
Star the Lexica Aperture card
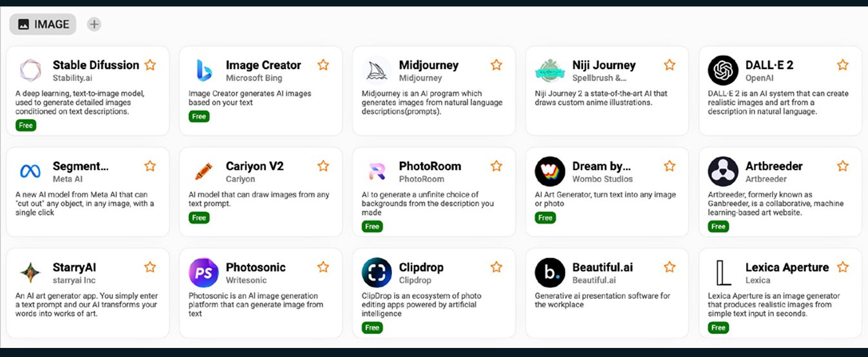(843, 267)
